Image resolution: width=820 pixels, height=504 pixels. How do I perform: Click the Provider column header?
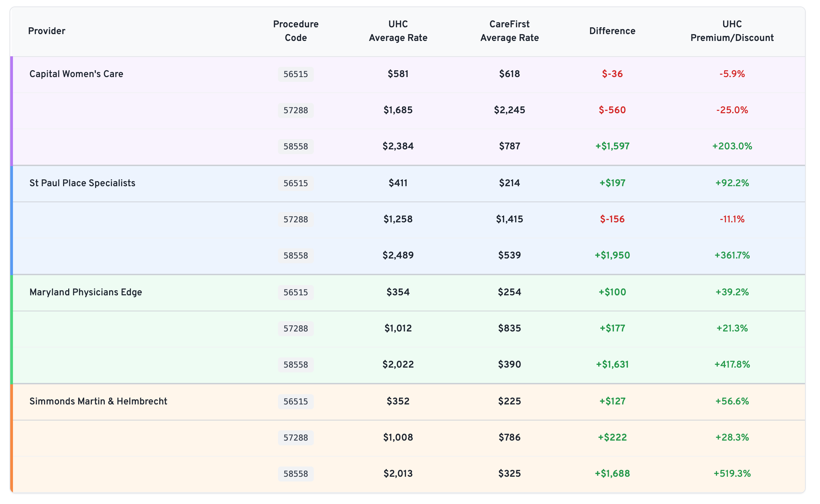[x=46, y=31]
